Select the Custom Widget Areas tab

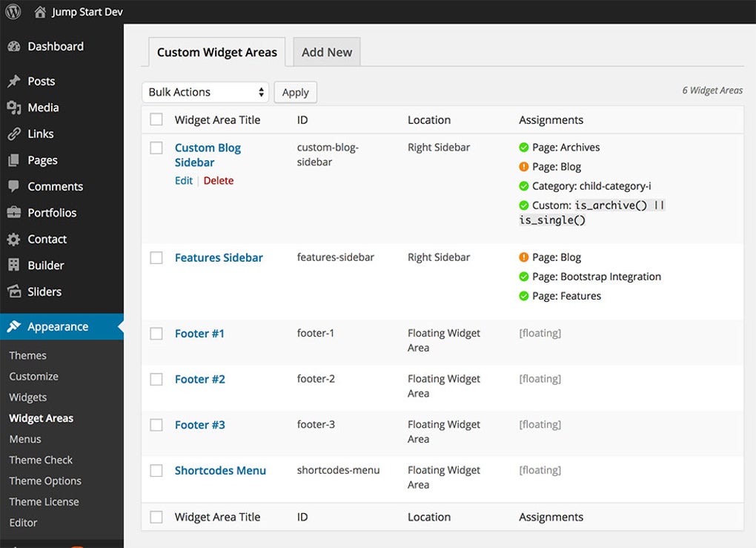click(216, 52)
